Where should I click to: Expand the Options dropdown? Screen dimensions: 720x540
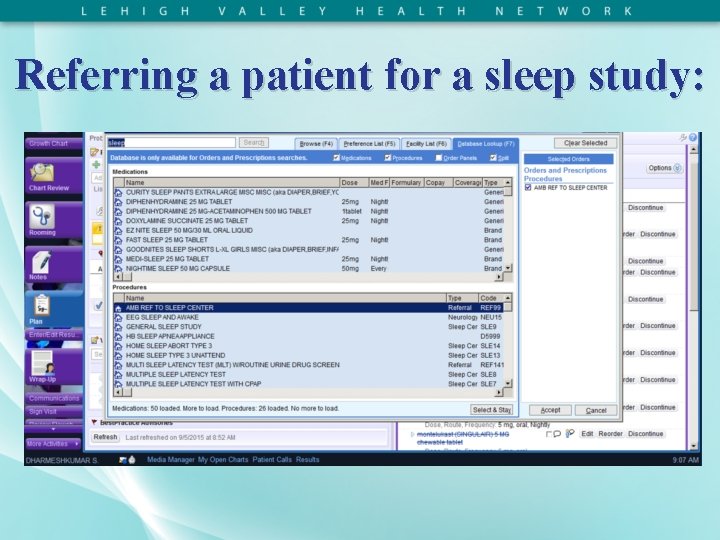664,169
